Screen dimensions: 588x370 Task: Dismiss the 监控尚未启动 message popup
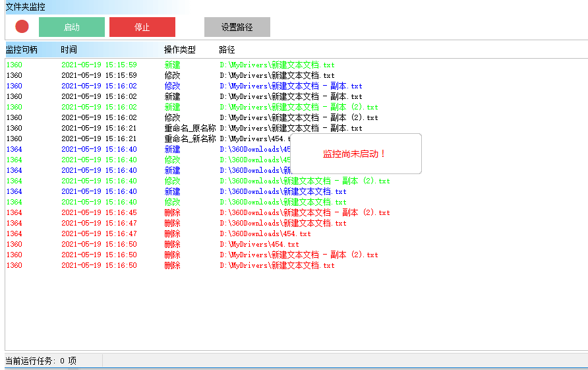[355, 154]
